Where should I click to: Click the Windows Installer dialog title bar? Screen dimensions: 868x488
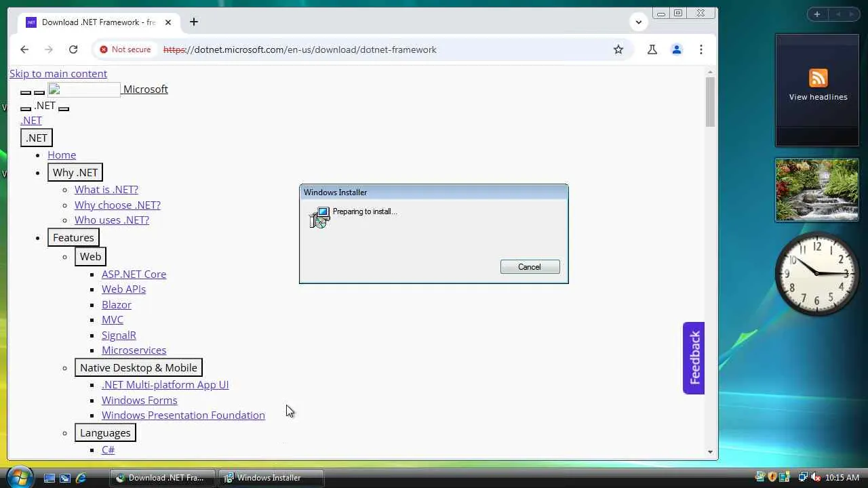click(x=434, y=192)
